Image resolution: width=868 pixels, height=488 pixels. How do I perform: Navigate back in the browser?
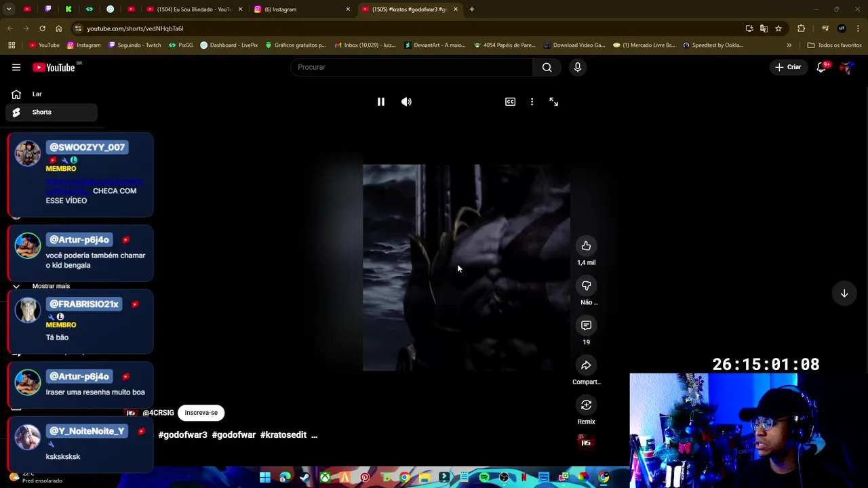point(9,28)
